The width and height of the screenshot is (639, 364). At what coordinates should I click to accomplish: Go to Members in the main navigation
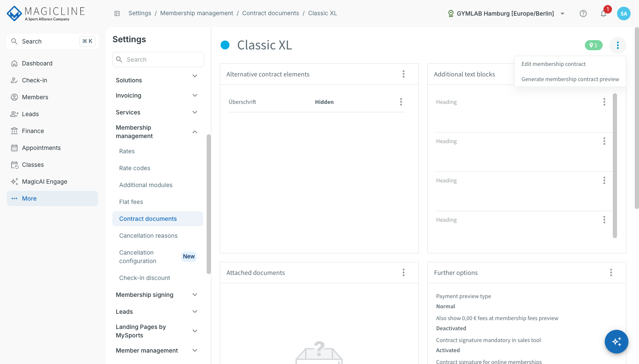(52, 97)
